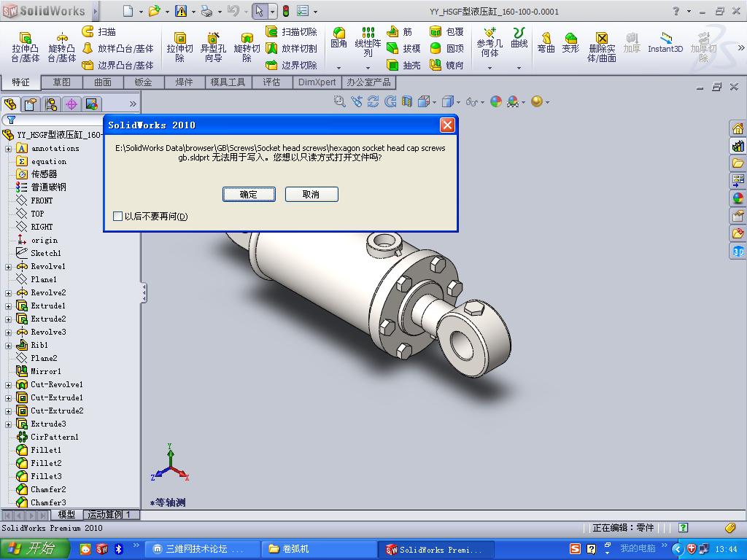Expand the Cut-Extrude2 feature node
Screen dimensions: 747x560
pos(9,411)
